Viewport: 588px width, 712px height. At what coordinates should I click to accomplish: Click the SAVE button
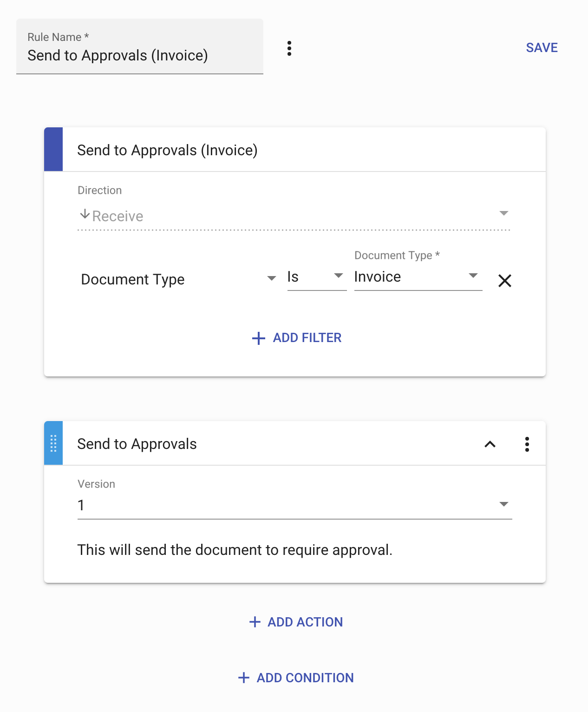[x=542, y=47]
